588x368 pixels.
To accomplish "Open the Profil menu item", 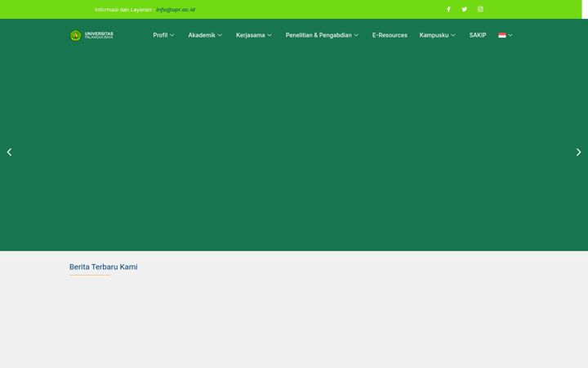I will click(x=160, y=35).
